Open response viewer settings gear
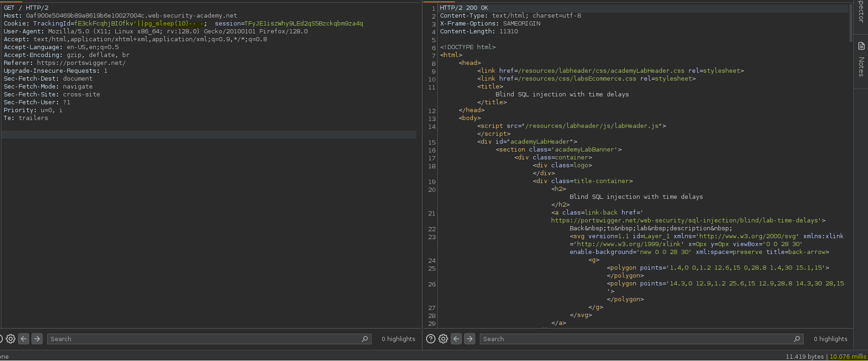Screen dimensions: 868x361 443,339
